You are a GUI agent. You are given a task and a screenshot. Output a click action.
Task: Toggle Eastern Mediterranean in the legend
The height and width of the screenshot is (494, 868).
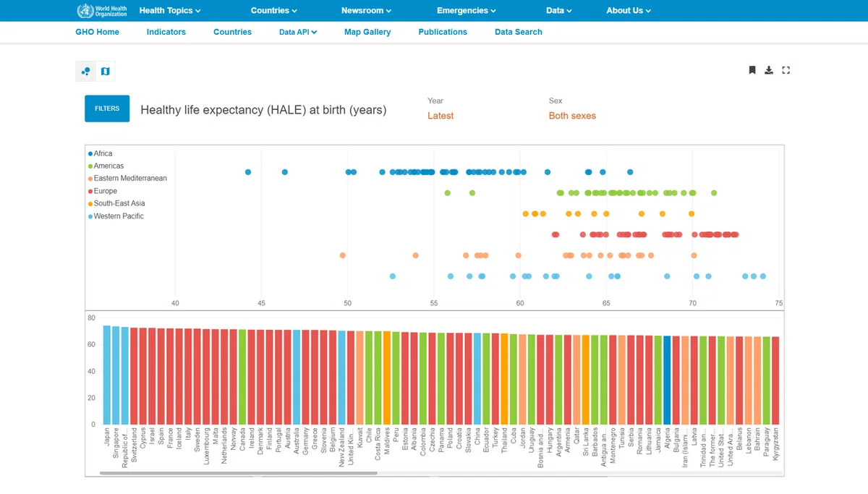click(127, 178)
